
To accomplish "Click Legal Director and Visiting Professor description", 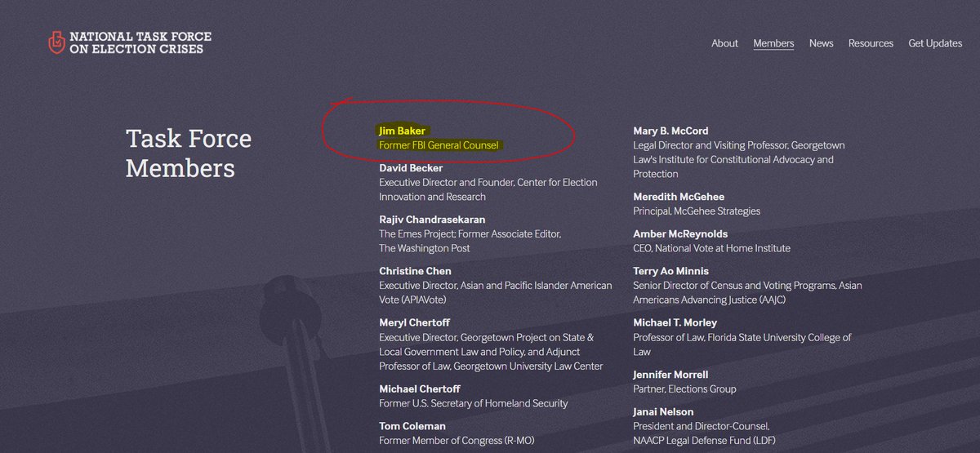I will 739,159.
